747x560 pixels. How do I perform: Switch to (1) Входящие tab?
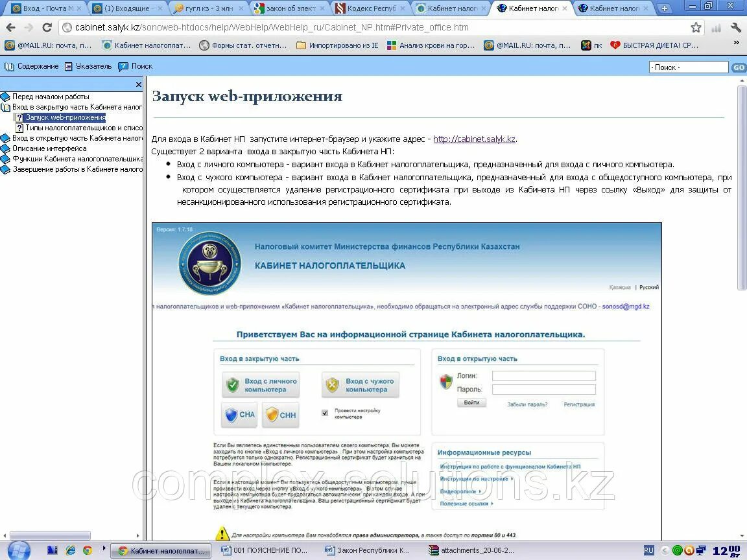coord(128,8)
